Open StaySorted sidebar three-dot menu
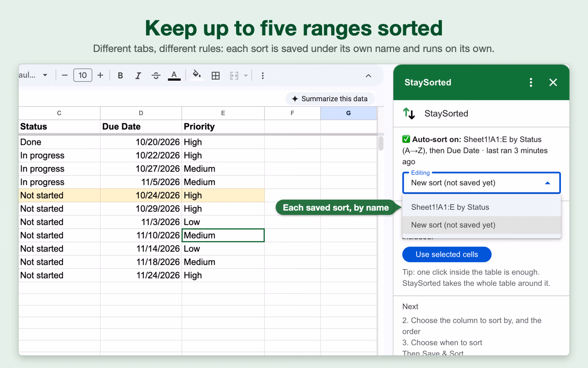 531,82
